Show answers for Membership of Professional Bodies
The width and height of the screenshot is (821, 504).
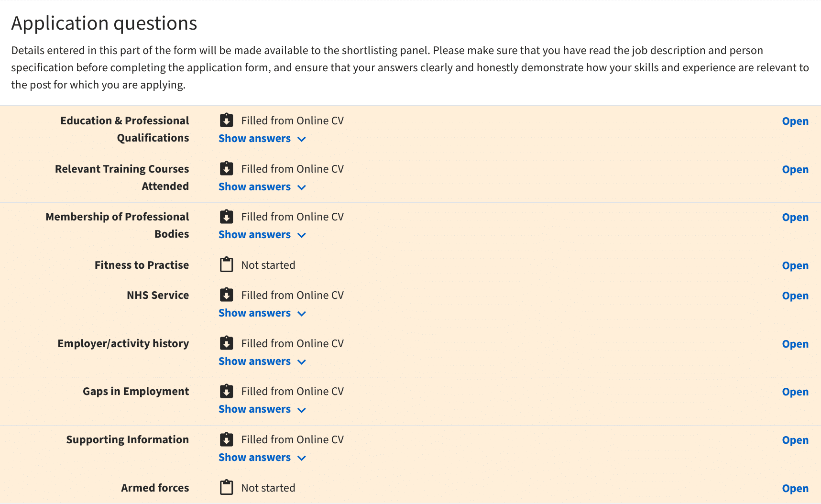click(262, 235)
